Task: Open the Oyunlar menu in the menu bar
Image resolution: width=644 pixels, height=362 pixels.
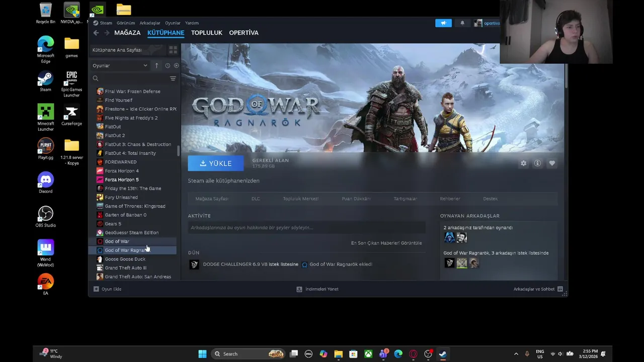Action: tap(173, 23)
